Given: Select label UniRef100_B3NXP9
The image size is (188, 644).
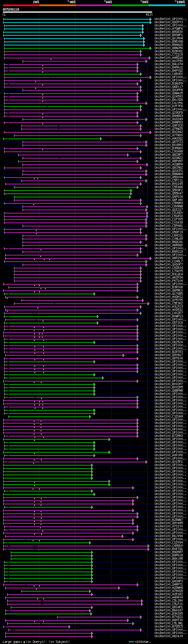Looking at the screenshot, I should click(169, 83).
